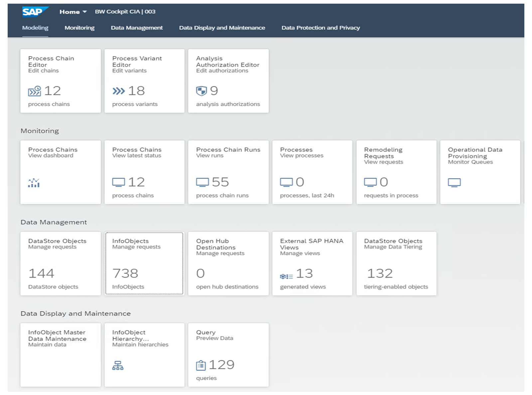Click the process variants arrows icon
The height and width of the screenshot is (395, 532).
click(x=119, y=91)
